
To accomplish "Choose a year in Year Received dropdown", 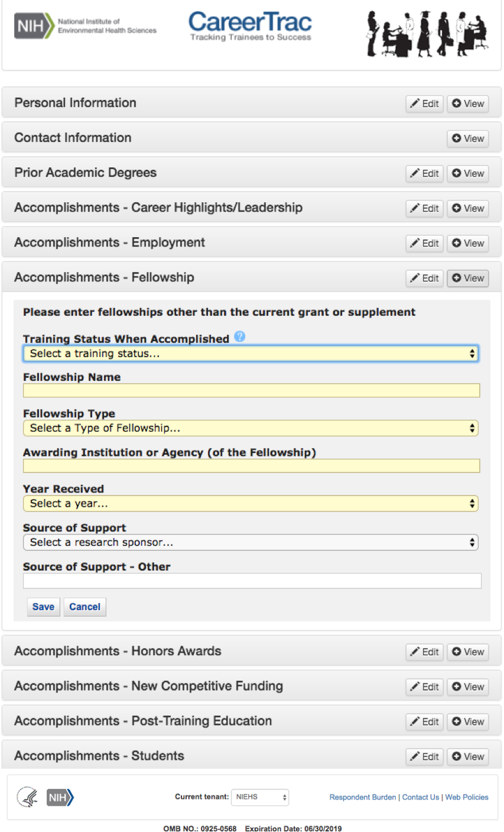I will [251, 504].
